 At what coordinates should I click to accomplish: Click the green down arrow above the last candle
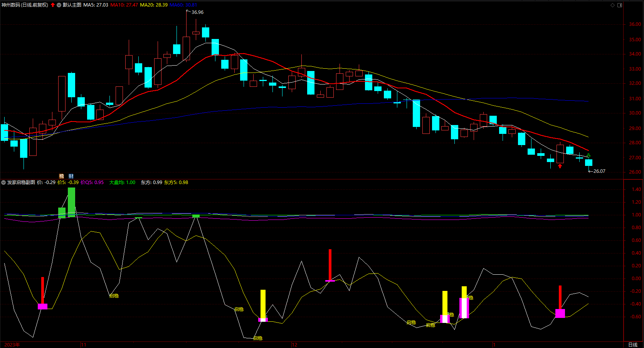point(589,155)
